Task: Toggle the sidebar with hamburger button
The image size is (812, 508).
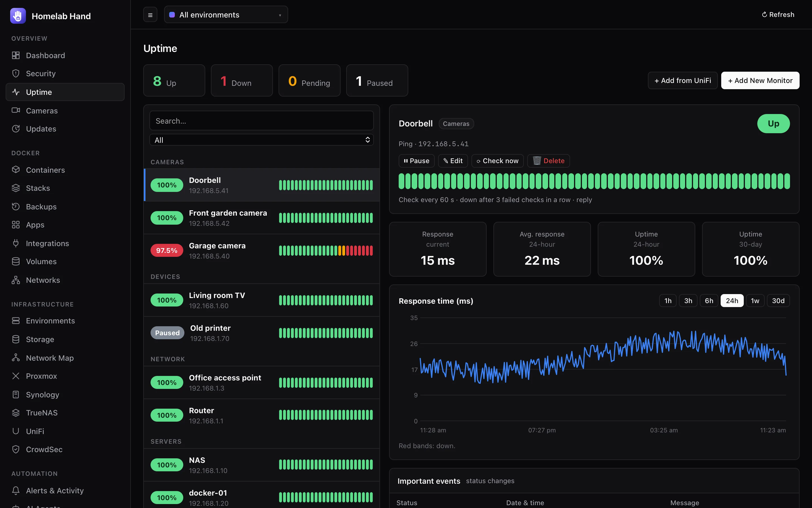Action: point(150,15)
